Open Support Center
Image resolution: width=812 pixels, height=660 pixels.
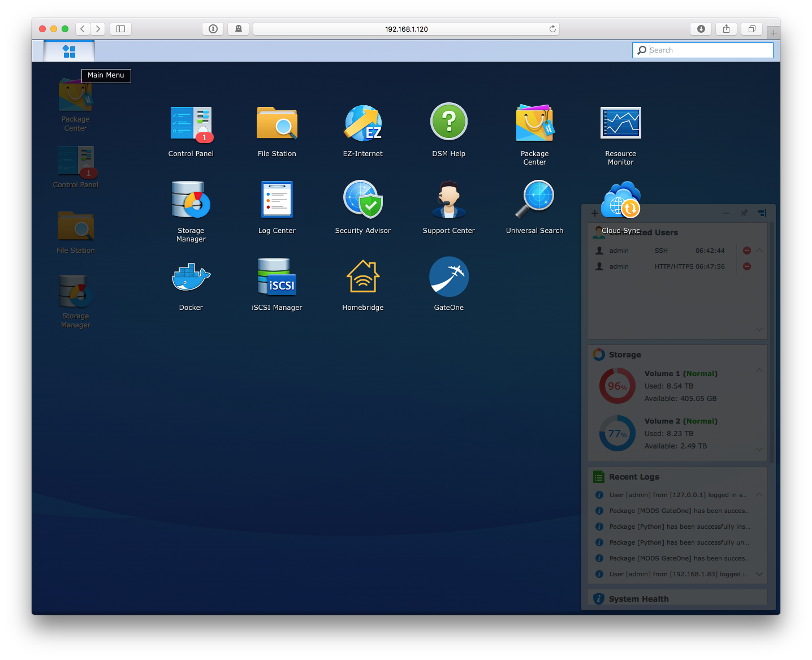click(x=449, y=208)
